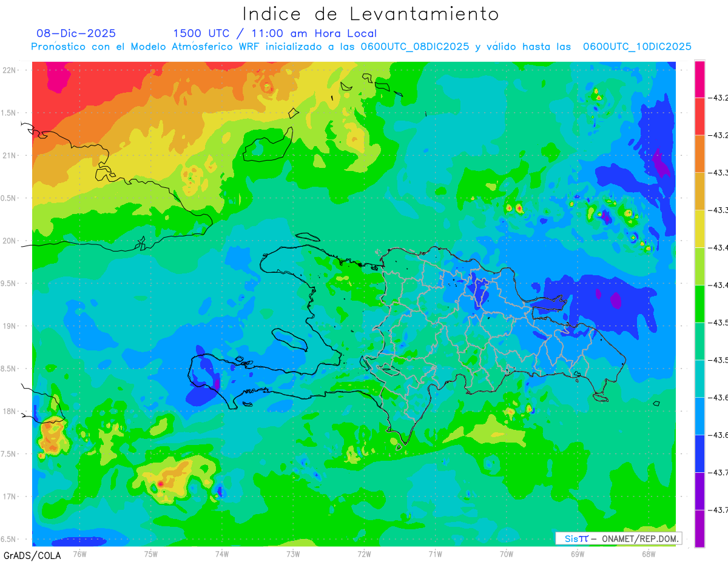Click the '17N' latitude label
This screenshot has height=562, width=728.
coord(10,497)
